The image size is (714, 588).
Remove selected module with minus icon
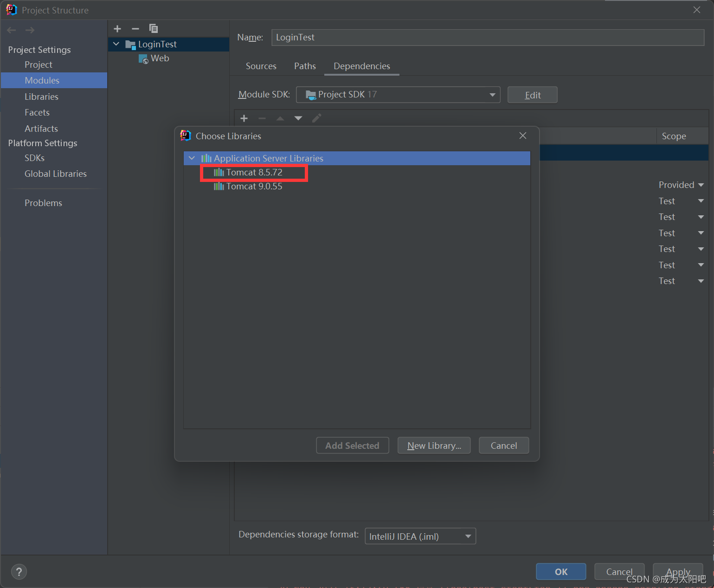[135, 29]
